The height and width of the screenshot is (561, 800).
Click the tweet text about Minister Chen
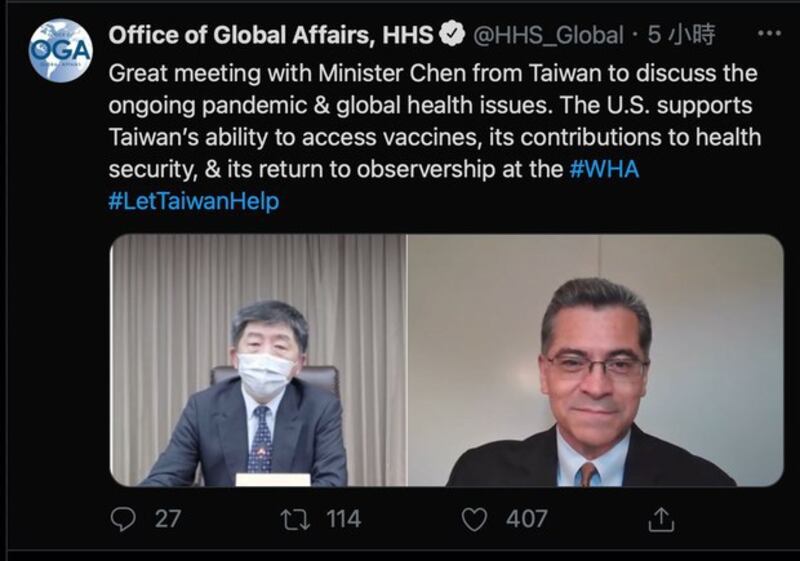pos(433,73)
